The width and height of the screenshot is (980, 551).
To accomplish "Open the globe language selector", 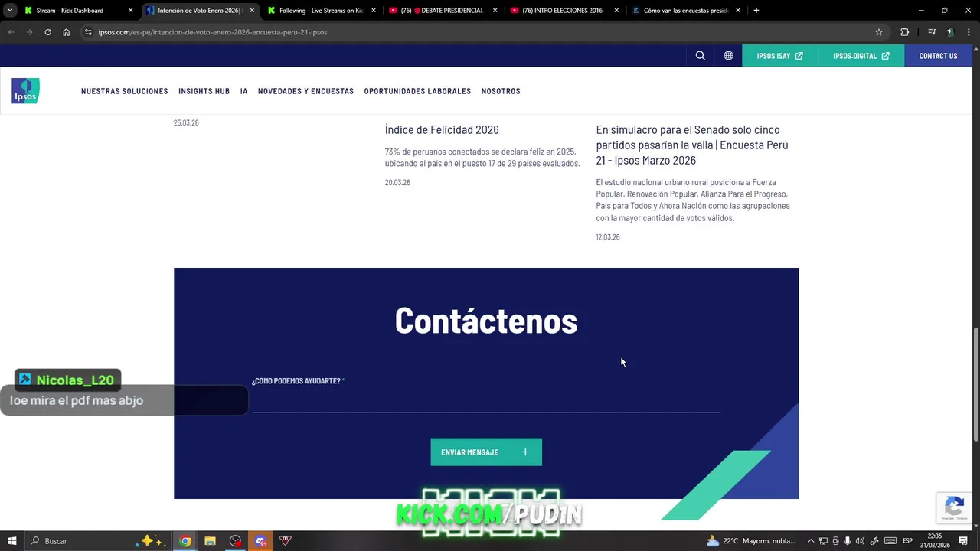I will (728, 56).
